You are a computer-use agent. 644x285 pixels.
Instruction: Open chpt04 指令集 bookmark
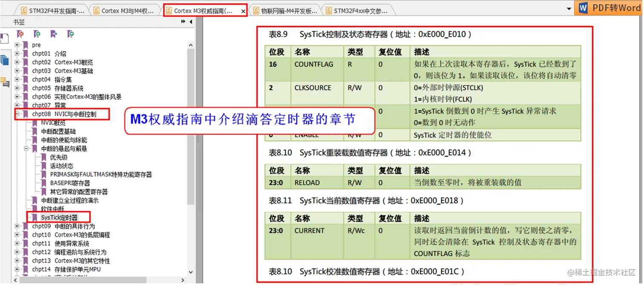52,80
